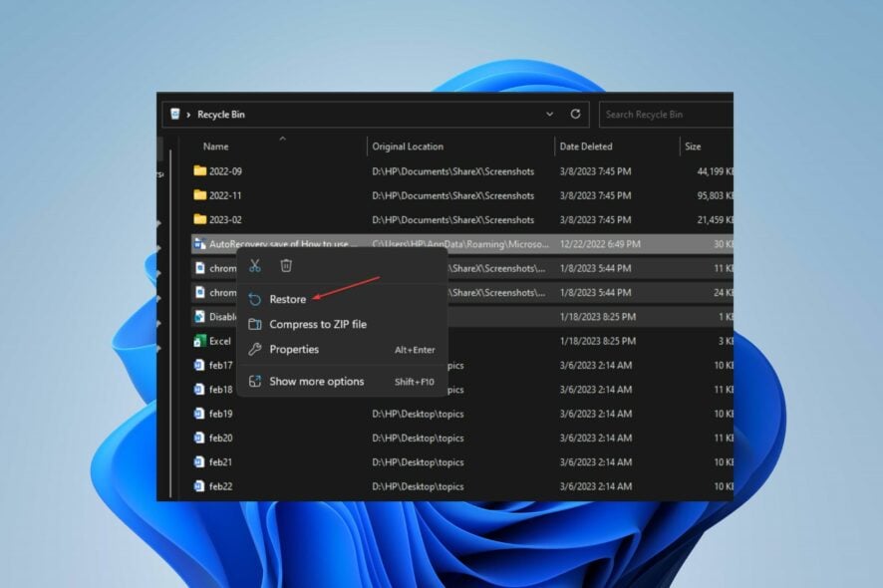Sort by Original Location column header
Screen dimensions: 883x588
pyautogui.click(x=408, y=147)
